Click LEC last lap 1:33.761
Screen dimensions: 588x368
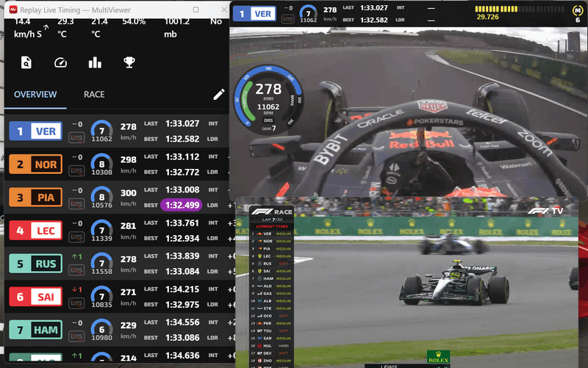coord(182,223)
